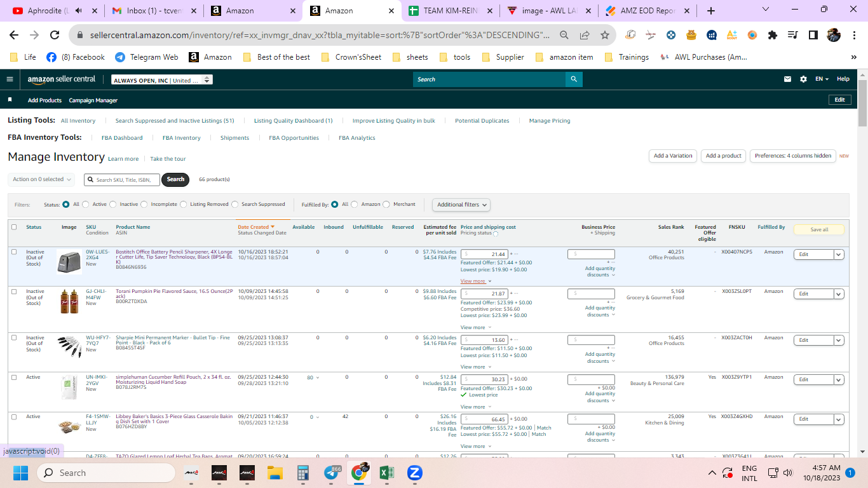Screen dimensions: 868x488
Task: Open Preferences: 4 columns hidden
Action: [793, 156]
